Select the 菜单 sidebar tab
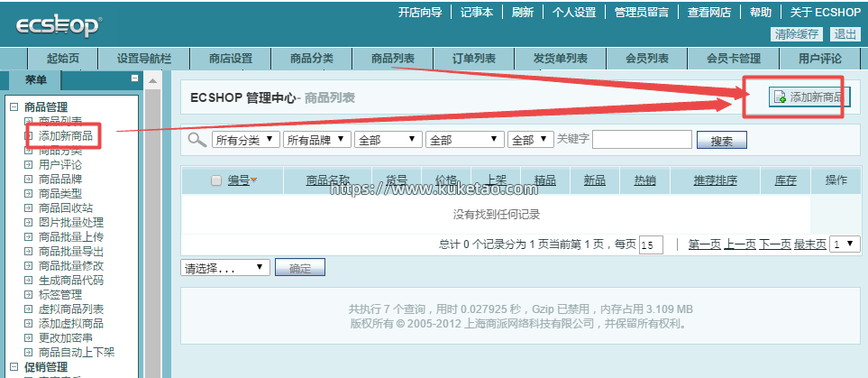The height and width of the screenshot is (378, 868). (35, 79)
